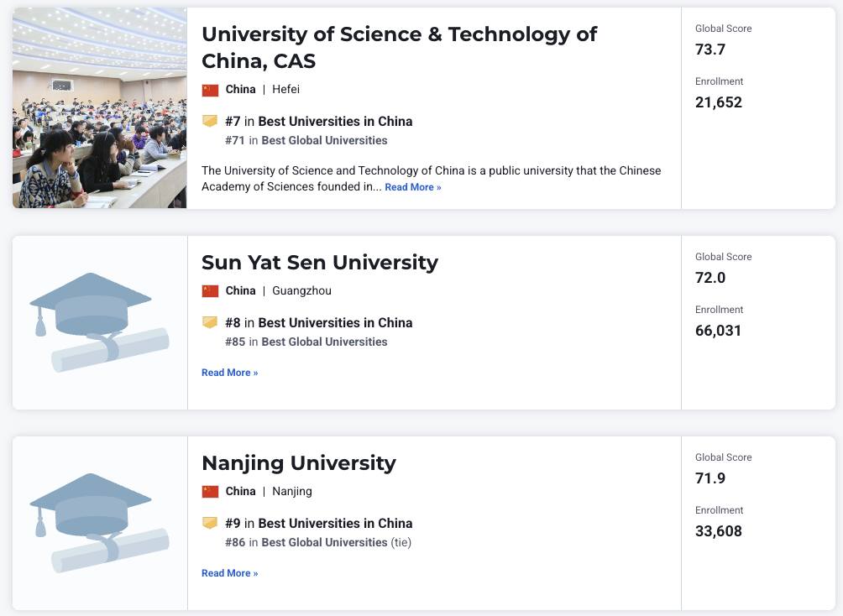Screen dimensions: 843x616
Task: Open Sun Yat Sen University title link
Action: coord(319,262)
